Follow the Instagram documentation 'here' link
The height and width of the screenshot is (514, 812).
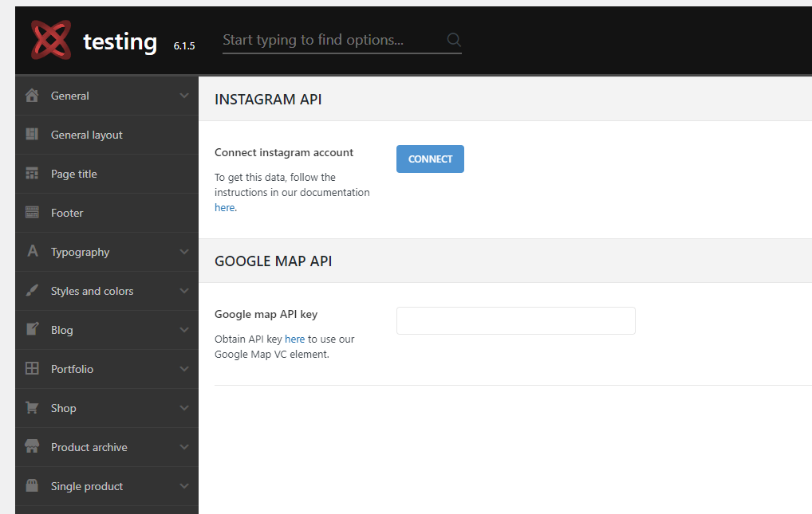tap(225, 207)
